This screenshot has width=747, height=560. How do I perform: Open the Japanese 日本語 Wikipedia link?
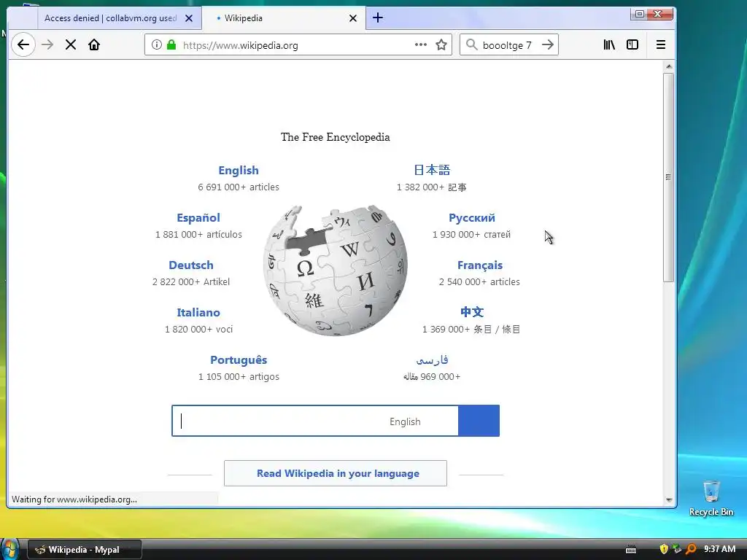432,170
